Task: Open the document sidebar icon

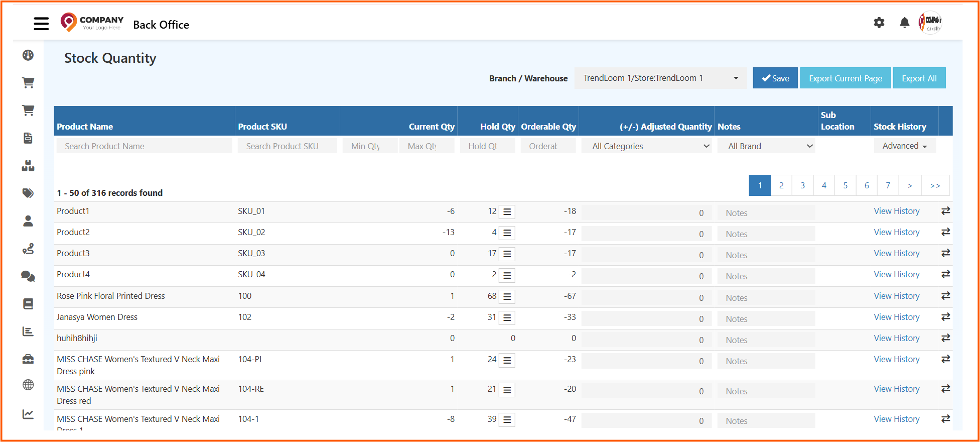Action: click(28, 138)
